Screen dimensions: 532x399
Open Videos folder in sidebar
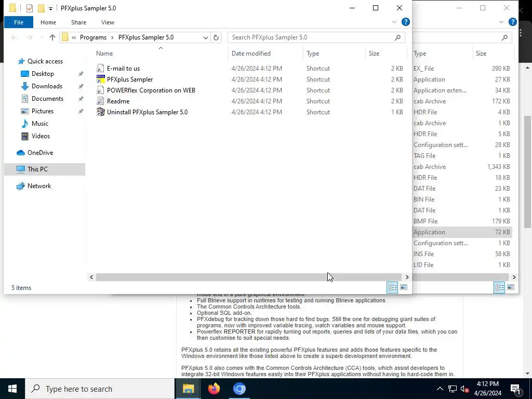coord(41,136)
